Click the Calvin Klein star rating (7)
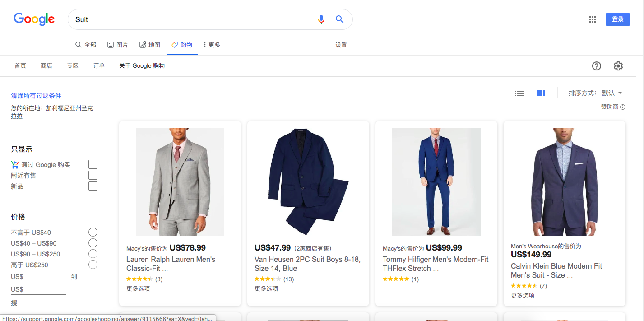 tap(529, 286)
